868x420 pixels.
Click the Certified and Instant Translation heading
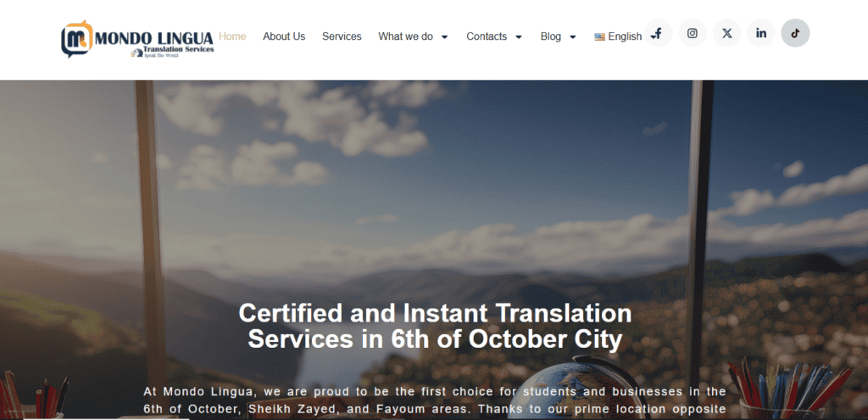click(x=435, y=327)
